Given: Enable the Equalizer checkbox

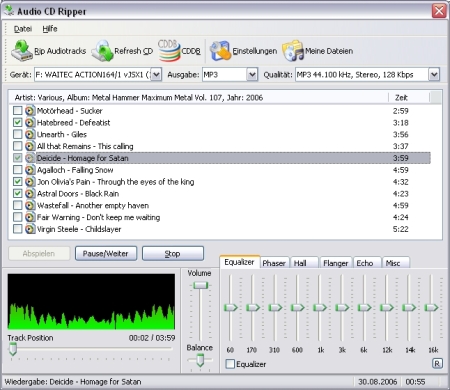Looking at the screenshot, I should click(230, 364).
